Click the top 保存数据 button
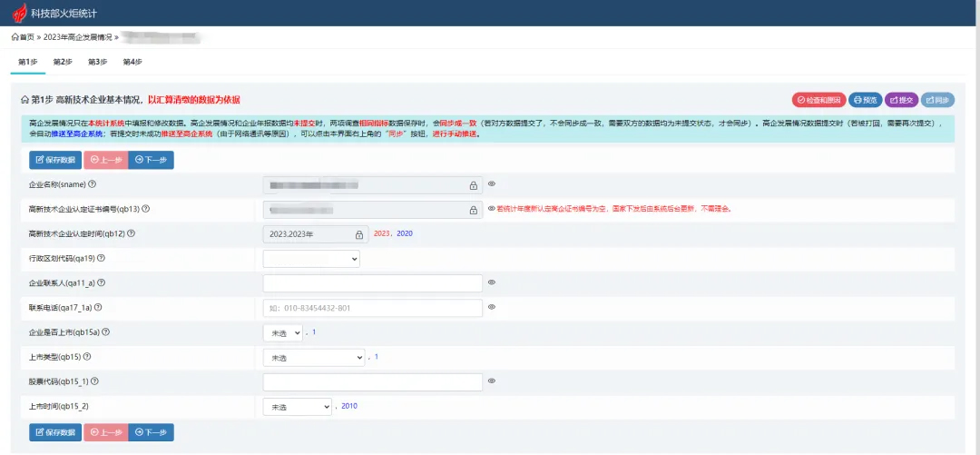 click(x=55, y=160)
